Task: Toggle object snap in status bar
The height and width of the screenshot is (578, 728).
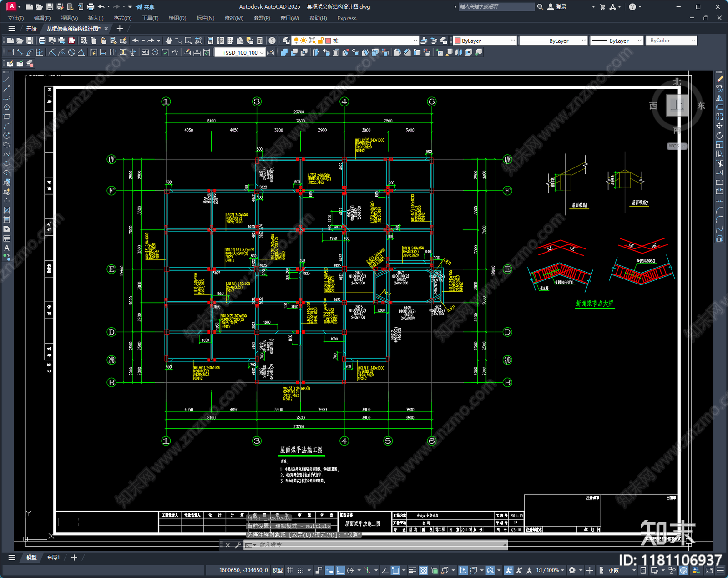Action: 395,570
